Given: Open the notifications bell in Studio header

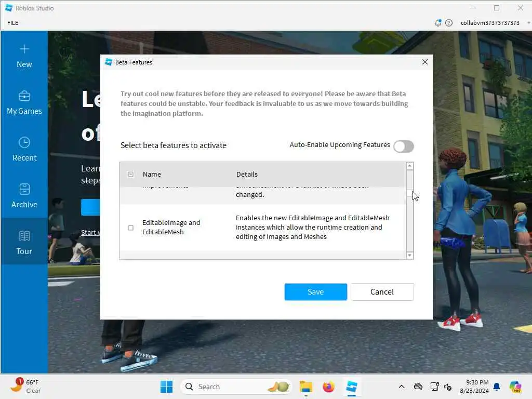Looking at the screenshot, I should pos(437,23).
